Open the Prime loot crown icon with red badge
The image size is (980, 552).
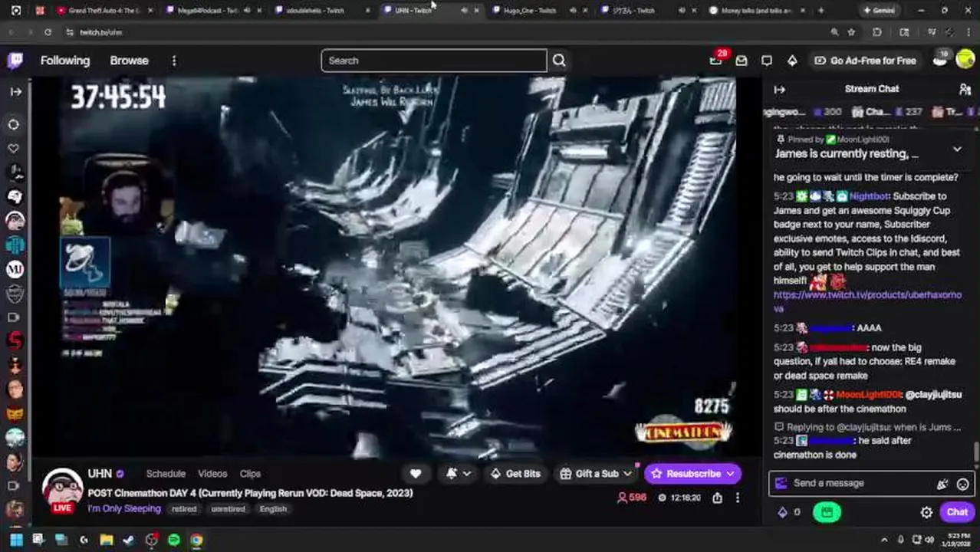[x=716, y=60]
